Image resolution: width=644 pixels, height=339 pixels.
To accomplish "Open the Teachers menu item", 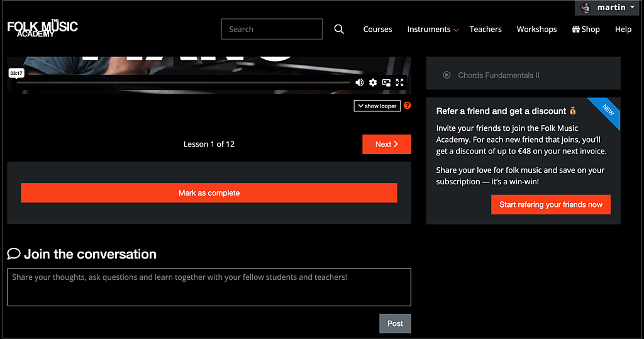I will coord(486,30).
